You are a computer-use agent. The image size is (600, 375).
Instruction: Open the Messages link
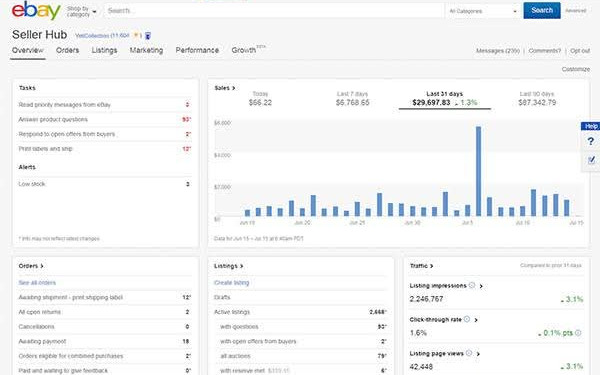tap(498, 51)
